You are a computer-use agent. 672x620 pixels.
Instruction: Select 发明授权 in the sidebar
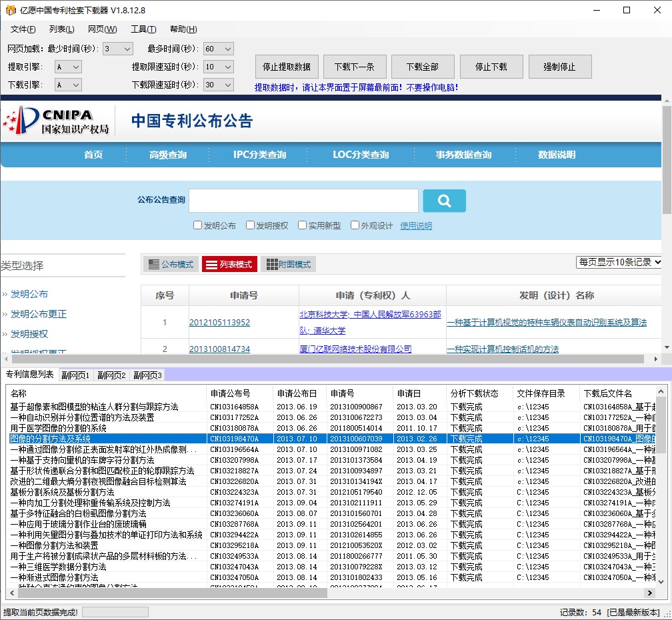pos(29,334)
